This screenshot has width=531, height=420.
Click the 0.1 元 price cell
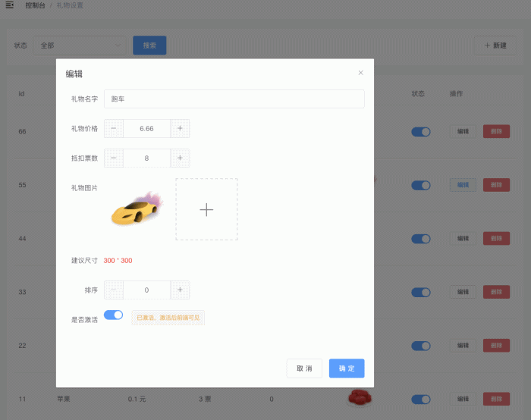point(137,399)
